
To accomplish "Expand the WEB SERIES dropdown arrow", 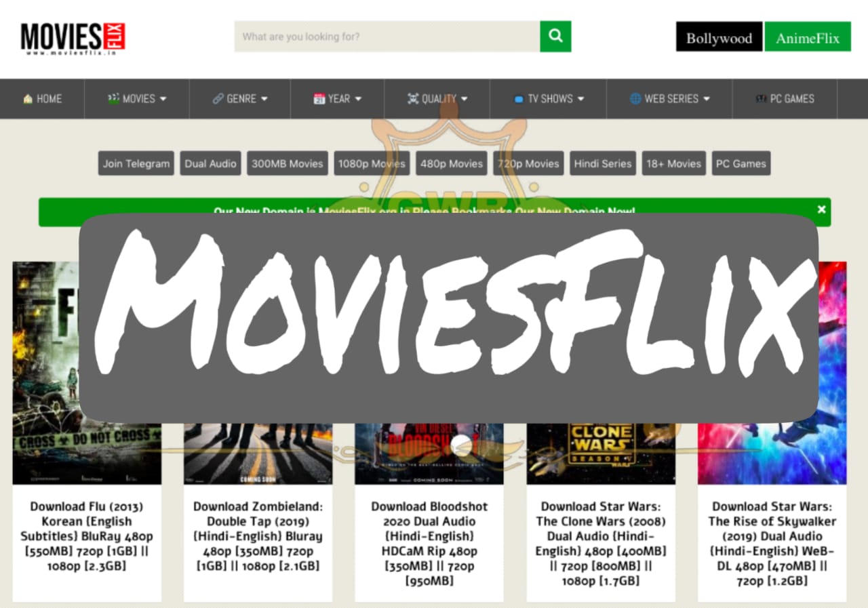I will pos(707,99).
